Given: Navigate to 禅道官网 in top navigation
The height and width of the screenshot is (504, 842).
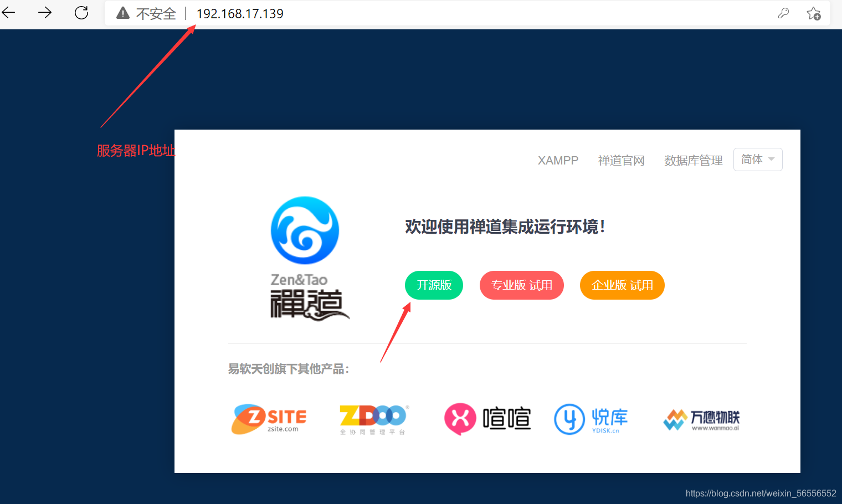Looking at the screenshot, I should pos(621,160).
